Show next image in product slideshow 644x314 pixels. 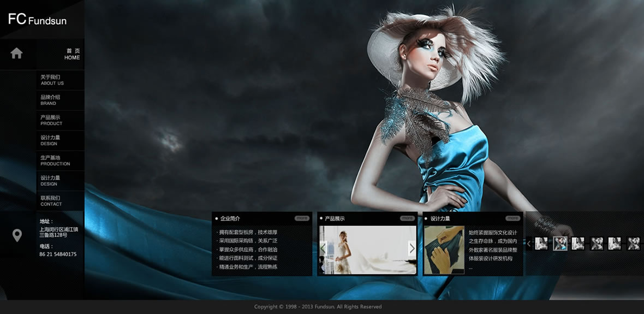point(412,248)
